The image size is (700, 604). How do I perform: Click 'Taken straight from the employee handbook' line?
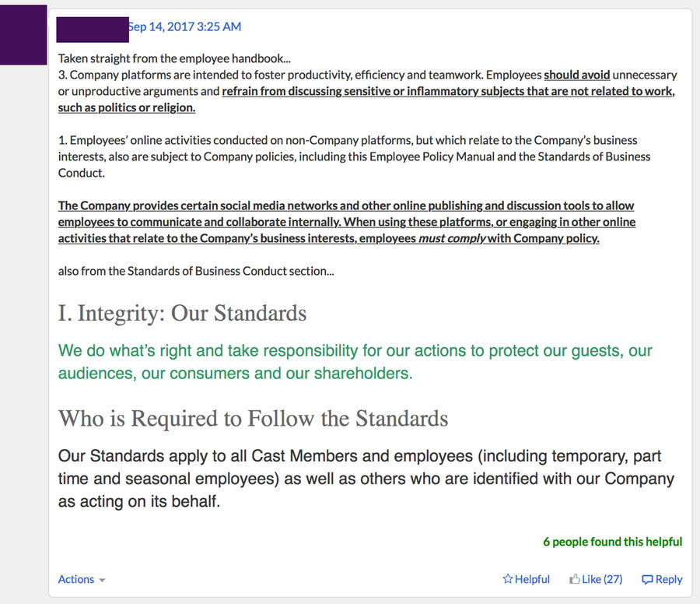[x=174, y=58]
